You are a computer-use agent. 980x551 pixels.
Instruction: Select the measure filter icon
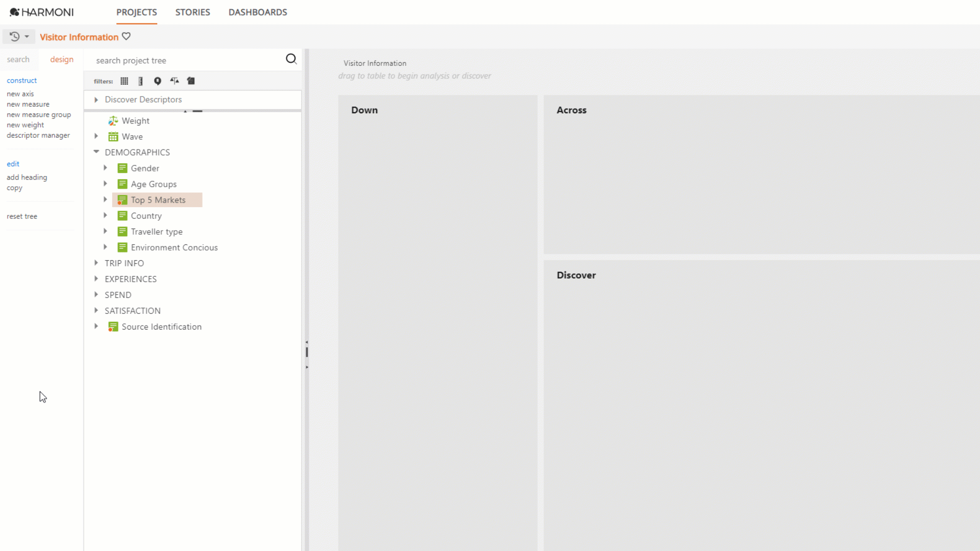tap(140, 81)
